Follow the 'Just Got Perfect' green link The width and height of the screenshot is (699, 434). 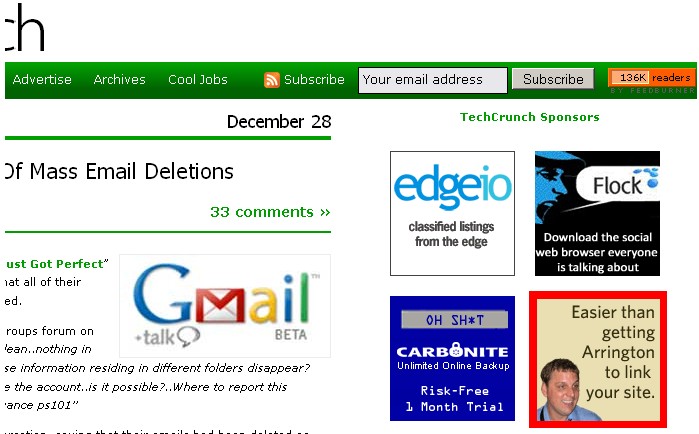(55, 264)
